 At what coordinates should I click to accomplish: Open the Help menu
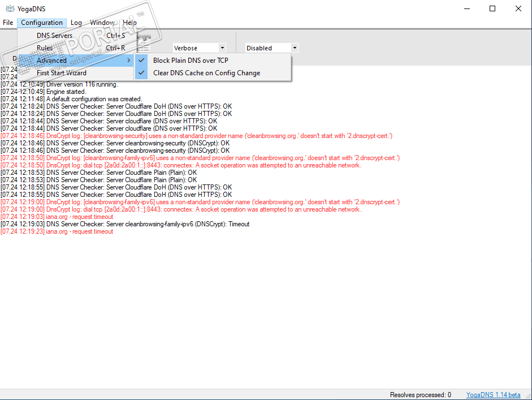point(129,23)
